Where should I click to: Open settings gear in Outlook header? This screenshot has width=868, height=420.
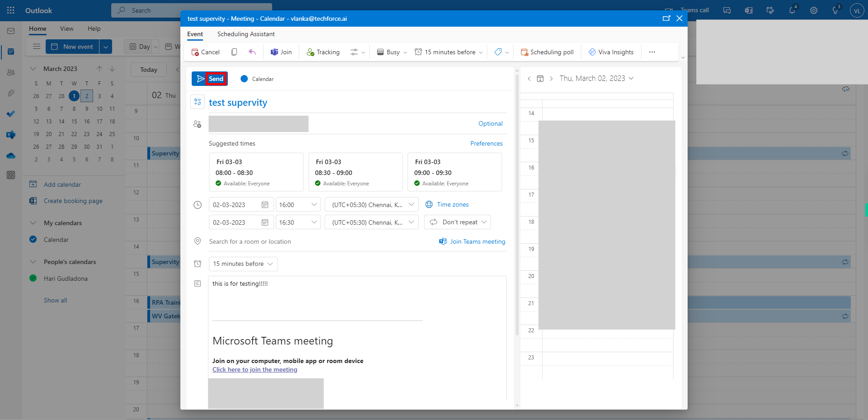(x=814, y=10)
